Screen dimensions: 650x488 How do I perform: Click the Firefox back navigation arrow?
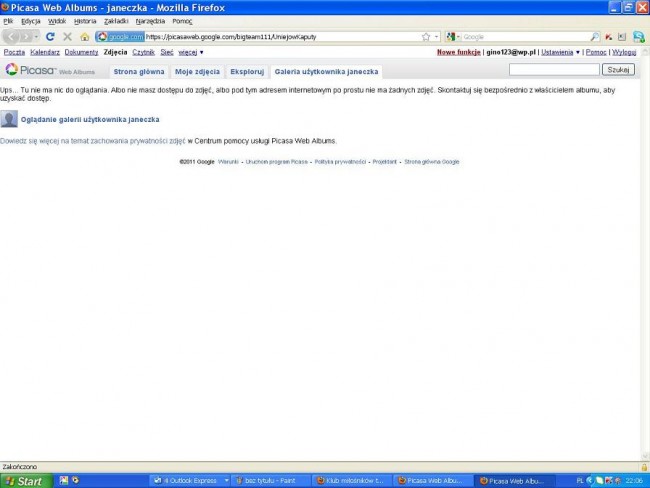(13, 36)
